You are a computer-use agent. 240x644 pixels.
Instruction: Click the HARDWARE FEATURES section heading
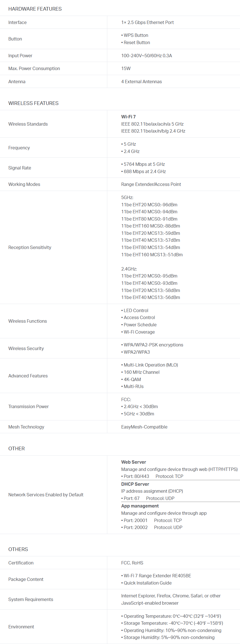(x=35, y=9)
